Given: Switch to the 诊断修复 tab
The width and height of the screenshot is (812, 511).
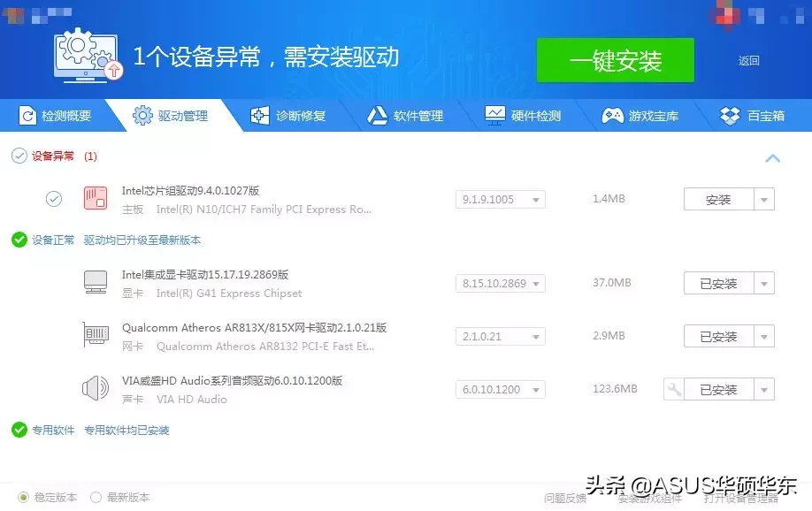Looking at the screenshot, I should pos(288,116).
